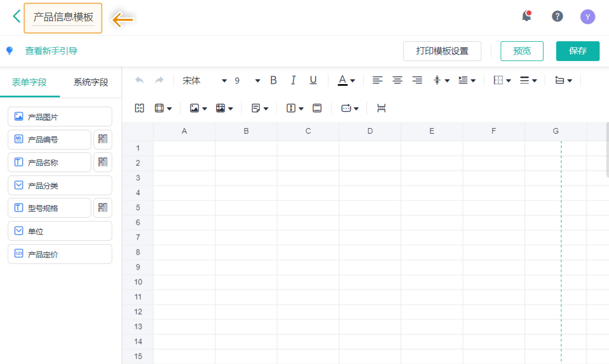Image resolution: width=609 pixels, height=364 pixels.
Task: Toggle underline formatting
Action: [x=313, y=80]
